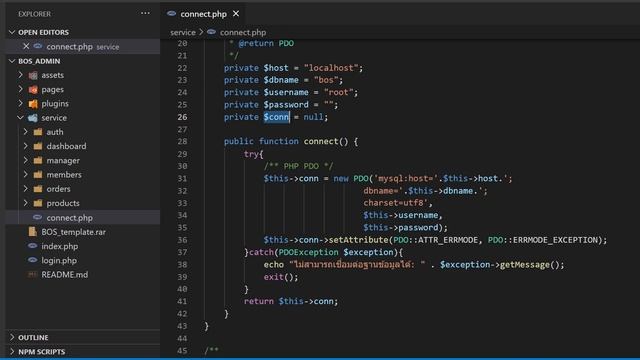Expand the orders folder chevron

26,189
